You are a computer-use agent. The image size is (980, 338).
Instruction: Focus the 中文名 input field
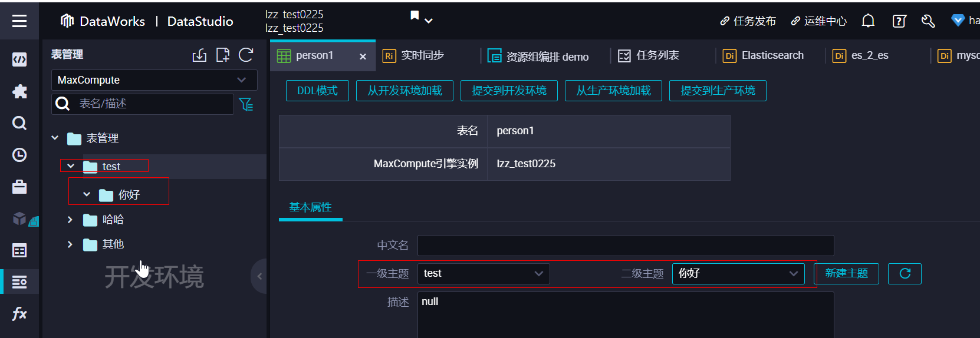coord(626,246)
